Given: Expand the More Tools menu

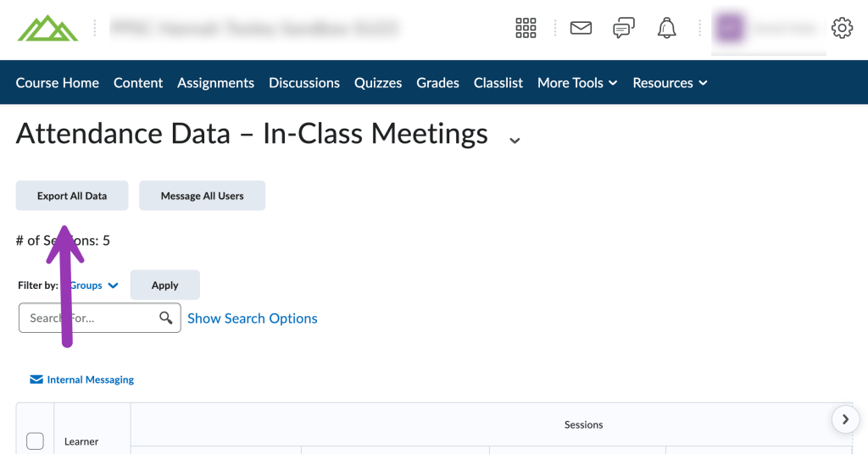Looking at the screenshot, I should pyautogui.click(x=577, y=82).
